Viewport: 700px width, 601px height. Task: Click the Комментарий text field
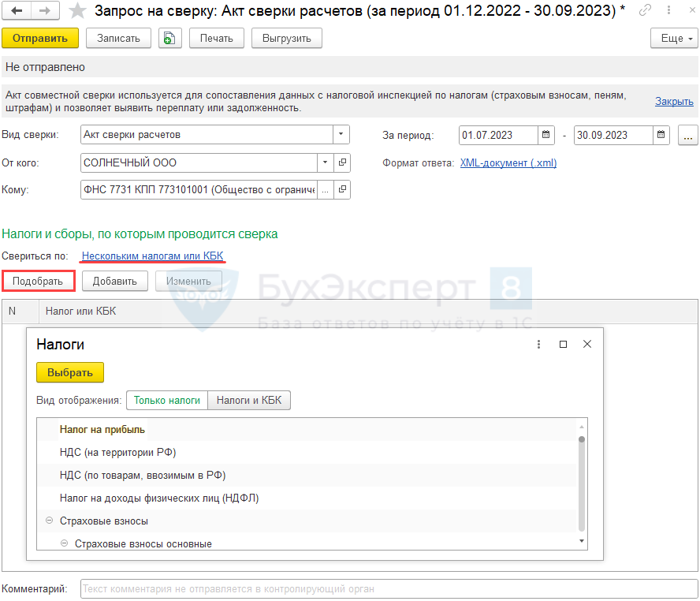(x=388, y=588)
